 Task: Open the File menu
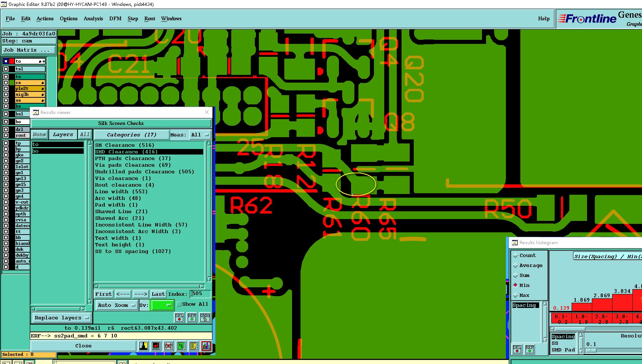tap(10, 18)
